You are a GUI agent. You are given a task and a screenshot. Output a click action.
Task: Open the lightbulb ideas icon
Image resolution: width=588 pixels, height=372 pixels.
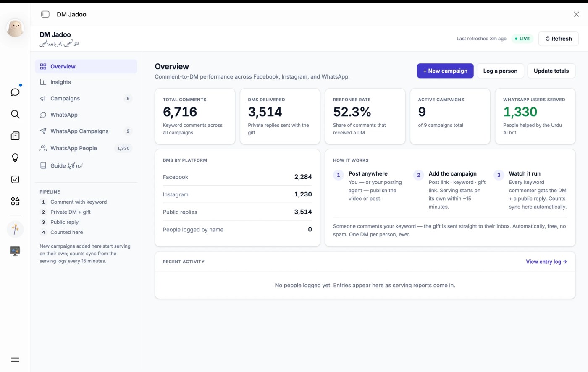[x=15, y=157]
